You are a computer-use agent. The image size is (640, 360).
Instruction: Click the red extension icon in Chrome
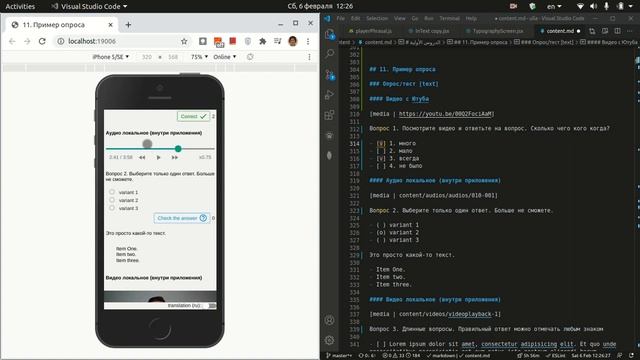click(233, 41)
